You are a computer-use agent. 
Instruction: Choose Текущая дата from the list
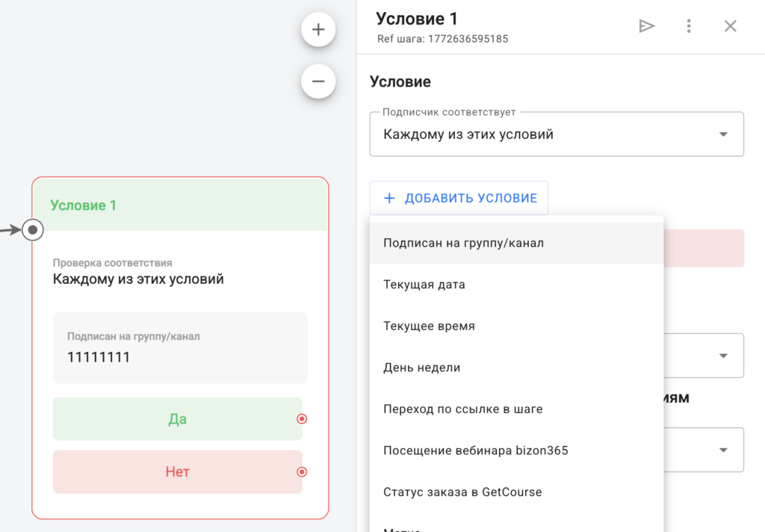point(424,285)
